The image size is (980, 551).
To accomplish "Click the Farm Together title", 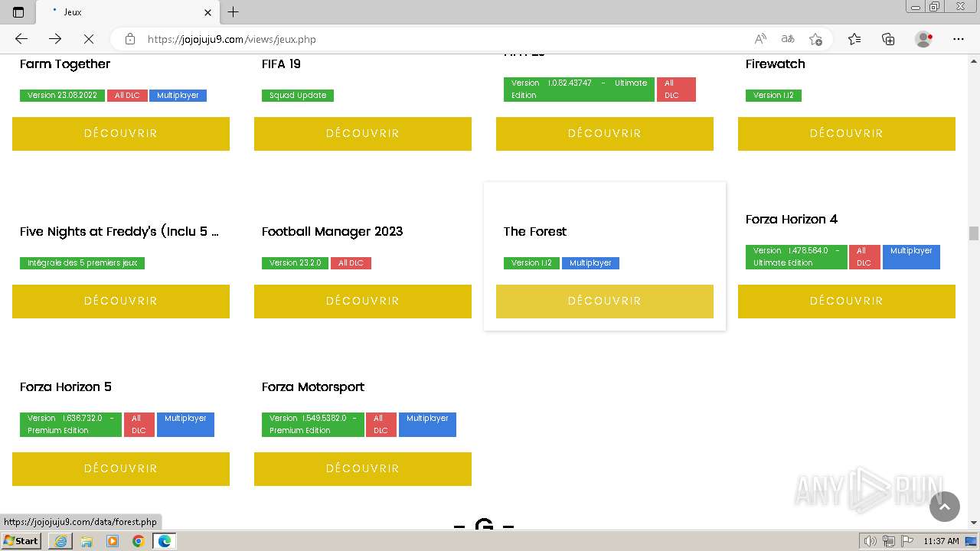I will point(65,64).
